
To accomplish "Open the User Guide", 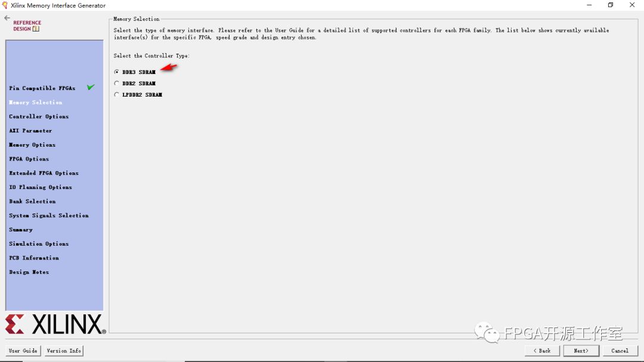I will pyautogui.click(x=23, y=351).
